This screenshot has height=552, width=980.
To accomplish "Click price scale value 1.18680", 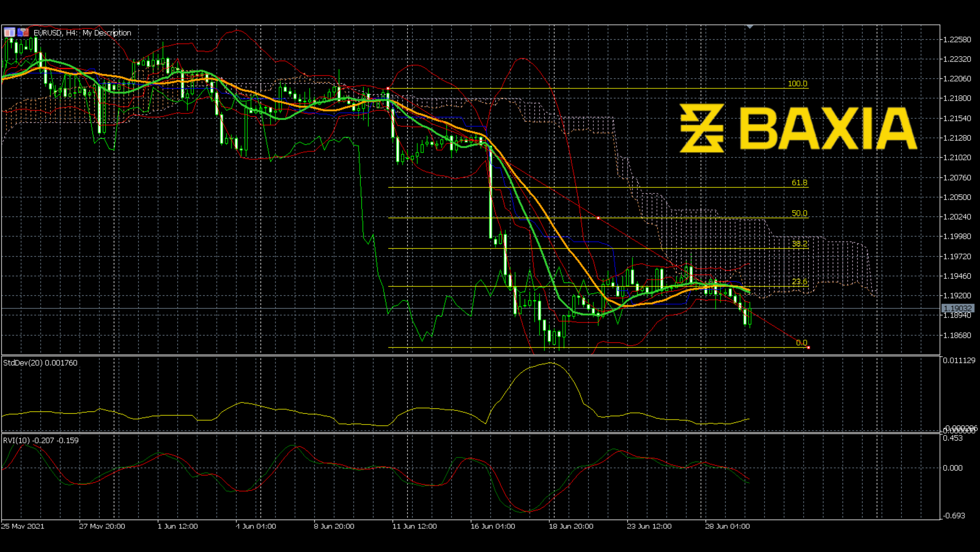I will 957,335.
